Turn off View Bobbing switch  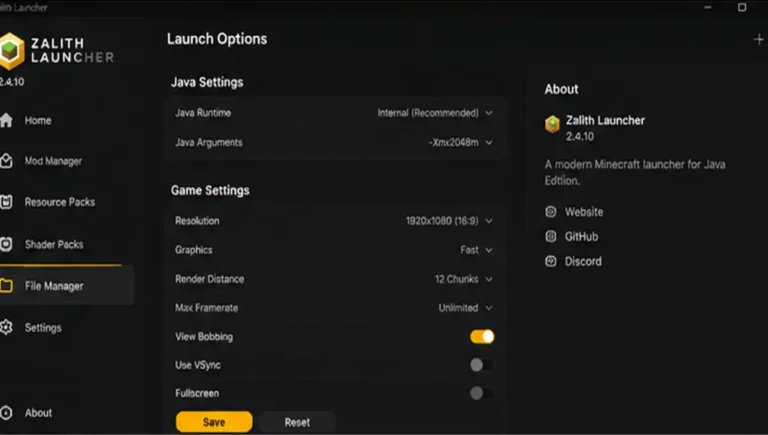(482, 337)
